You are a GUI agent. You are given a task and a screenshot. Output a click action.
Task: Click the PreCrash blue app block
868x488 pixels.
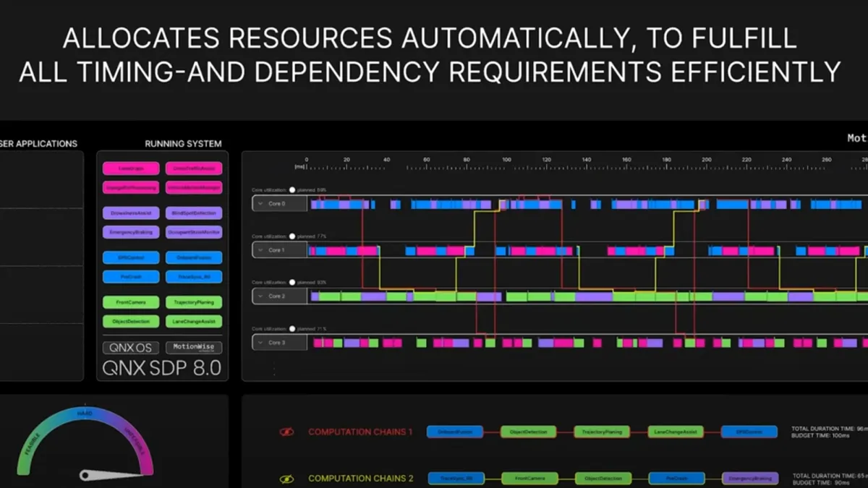[x=130, y=277]
